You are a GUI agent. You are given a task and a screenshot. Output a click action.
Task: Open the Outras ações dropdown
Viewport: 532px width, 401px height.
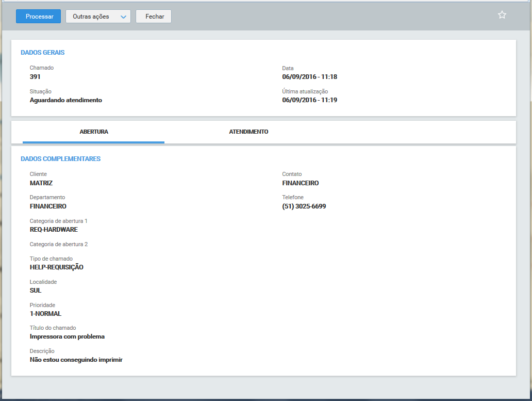point(98,17)
